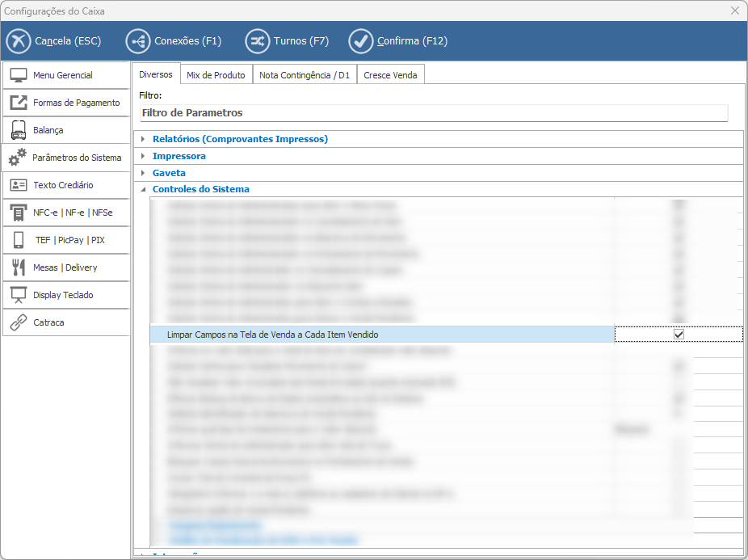Switch to the Cresce Venda tab

[390, 75]
